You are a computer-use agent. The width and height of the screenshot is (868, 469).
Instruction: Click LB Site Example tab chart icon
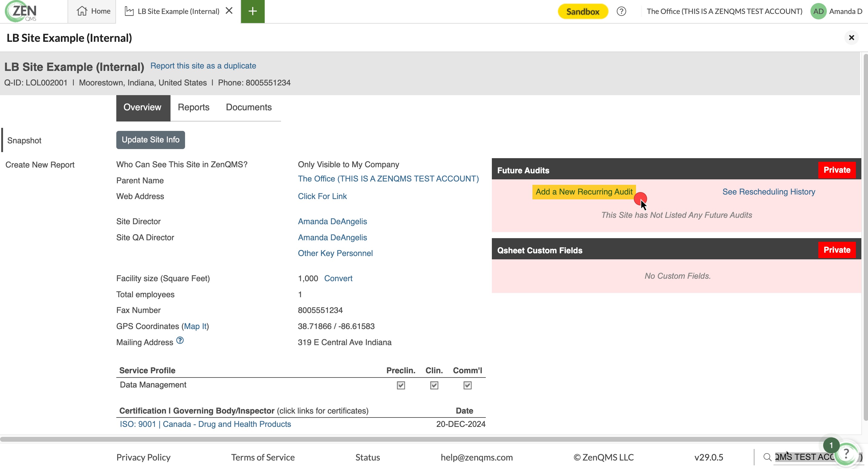tap(129, 12)
